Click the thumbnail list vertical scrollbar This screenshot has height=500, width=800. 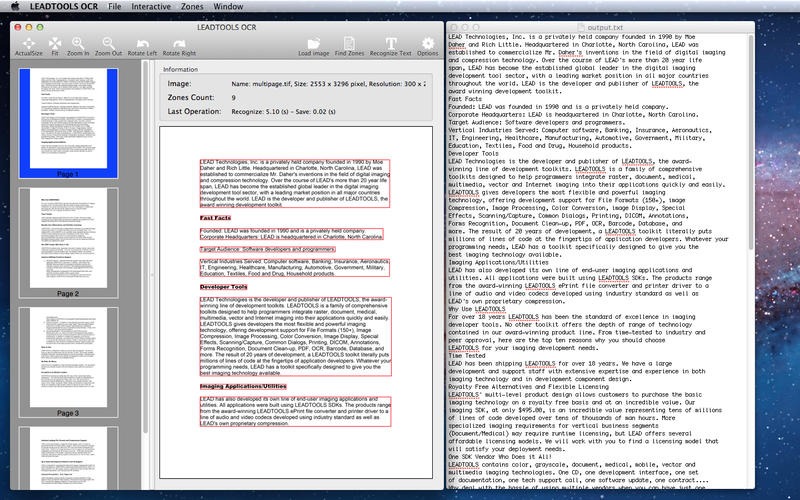point(145,245)
